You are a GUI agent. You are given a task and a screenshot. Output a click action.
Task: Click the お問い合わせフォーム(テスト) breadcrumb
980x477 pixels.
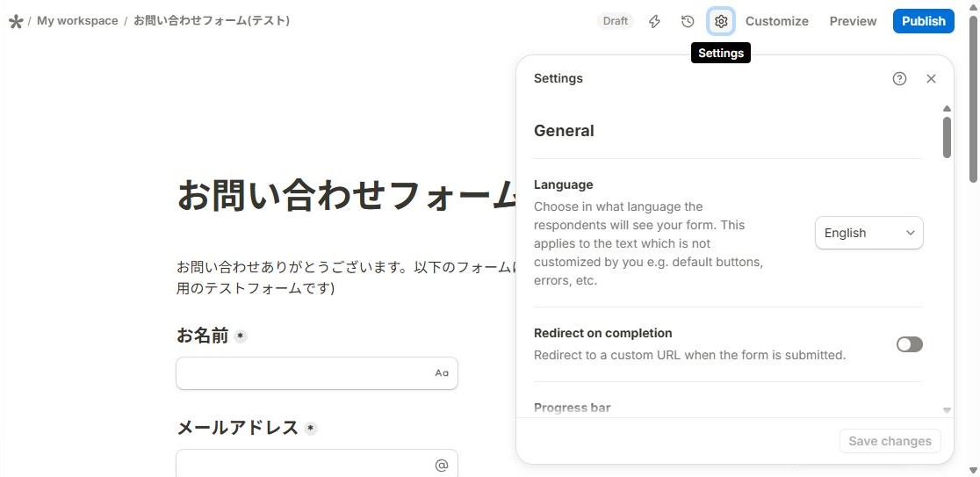point(212,20)
